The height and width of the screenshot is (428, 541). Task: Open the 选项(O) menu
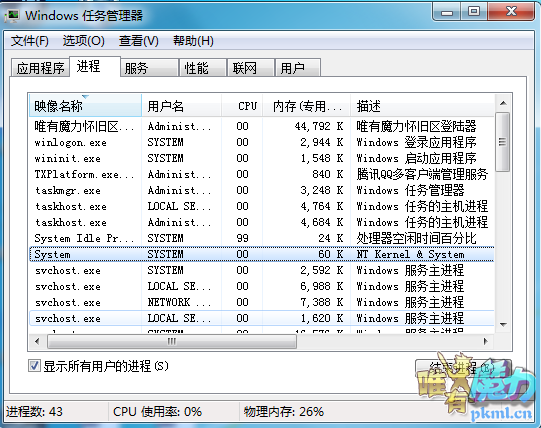(83, 41)
